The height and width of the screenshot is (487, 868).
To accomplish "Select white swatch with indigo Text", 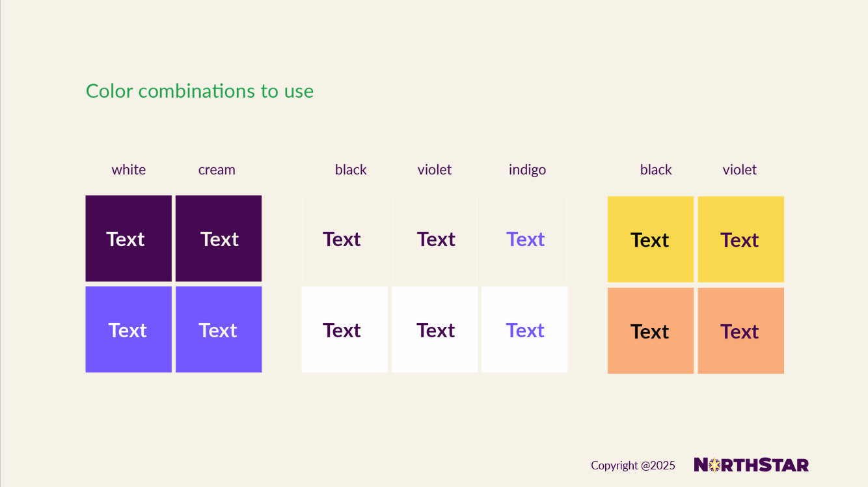I will tap(524, 329).
